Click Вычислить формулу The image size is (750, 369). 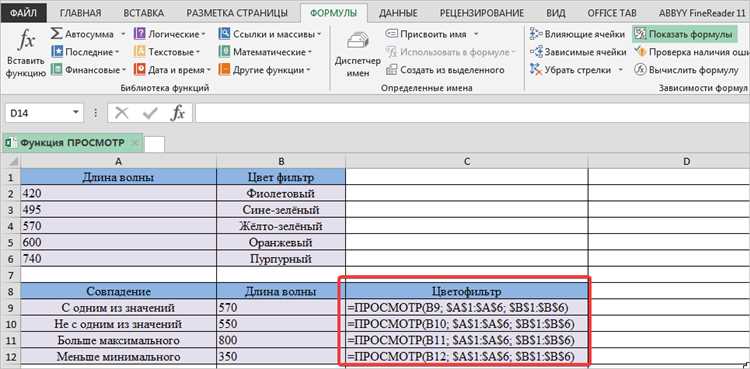point(686,70)
